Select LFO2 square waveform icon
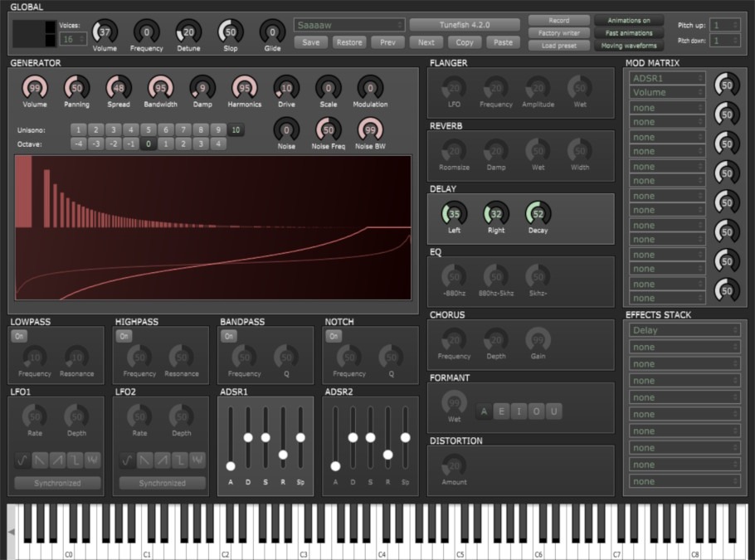 [x=180, y=460]
